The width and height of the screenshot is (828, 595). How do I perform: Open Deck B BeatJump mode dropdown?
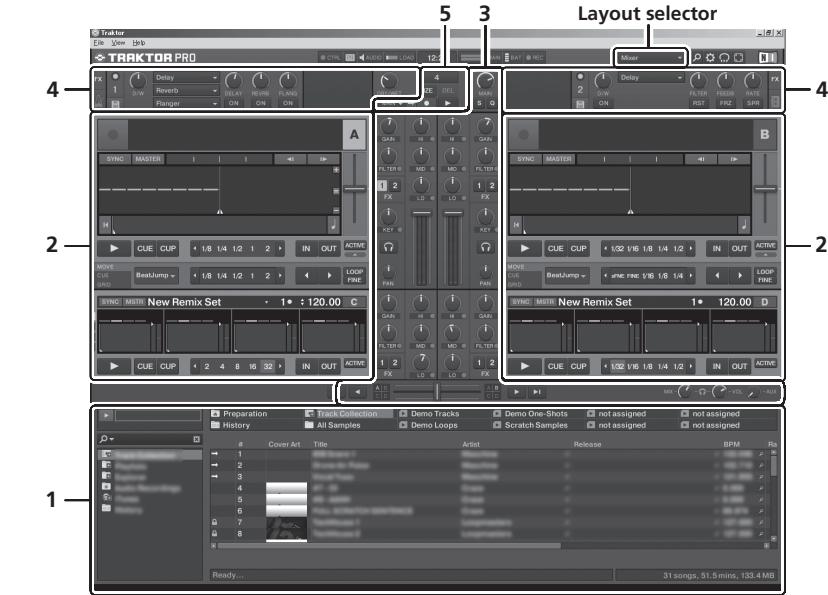566,275
